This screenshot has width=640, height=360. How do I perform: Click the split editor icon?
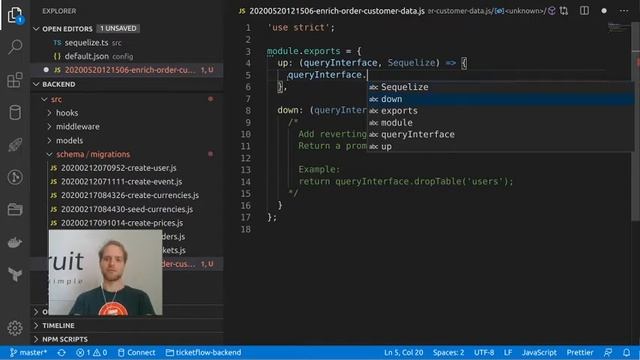pos(584,11)
